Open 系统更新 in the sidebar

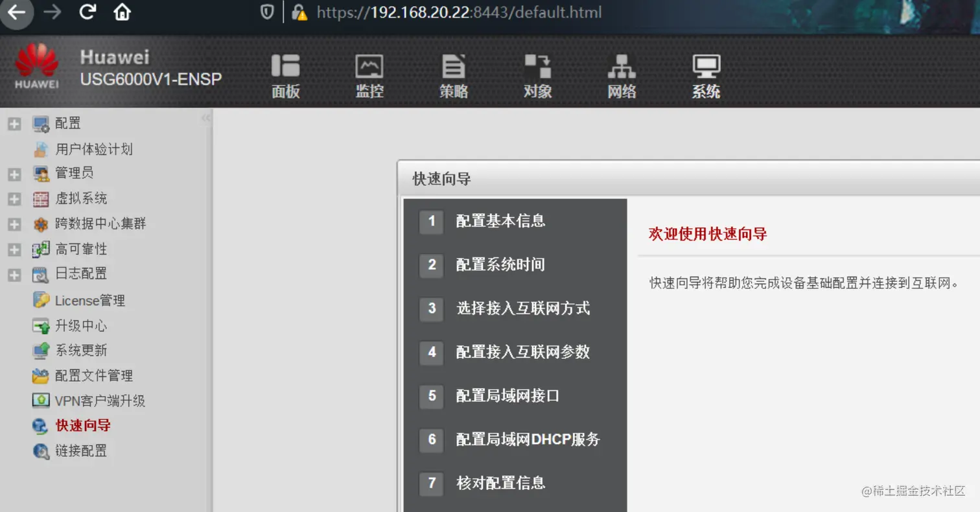(81, 350)
